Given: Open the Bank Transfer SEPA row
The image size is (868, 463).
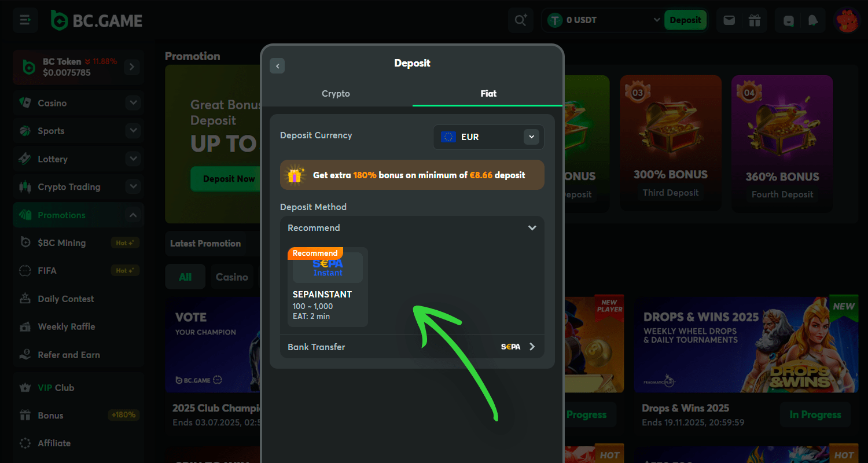Looking at the screenshot, I should coord(412,347).
